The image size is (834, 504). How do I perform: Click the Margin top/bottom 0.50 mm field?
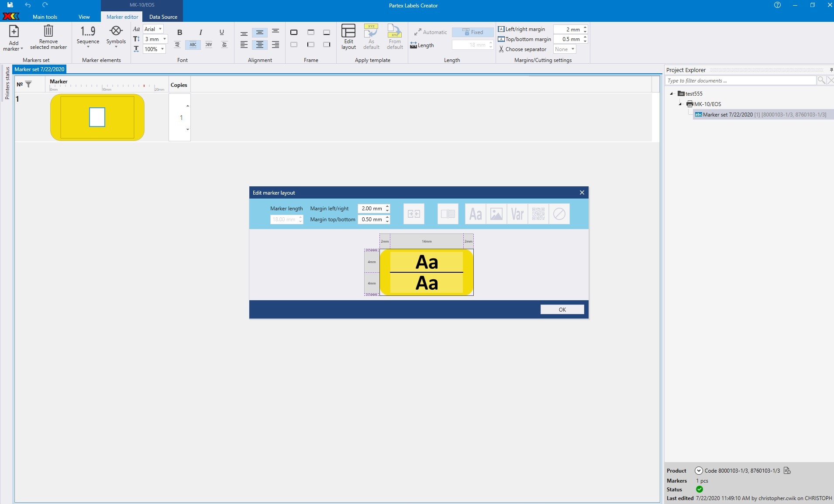(x=372, y=219)
